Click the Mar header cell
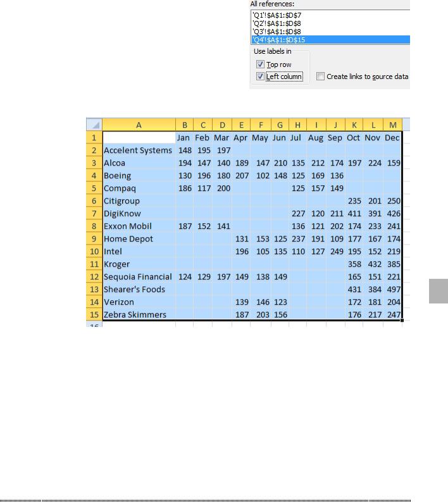 (x=222, y=138)
